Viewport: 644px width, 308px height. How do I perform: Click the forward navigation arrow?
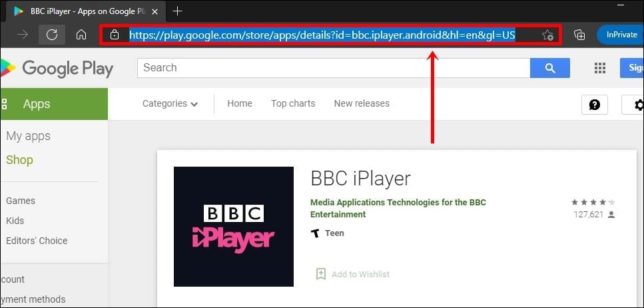click(x=23, y=35)
